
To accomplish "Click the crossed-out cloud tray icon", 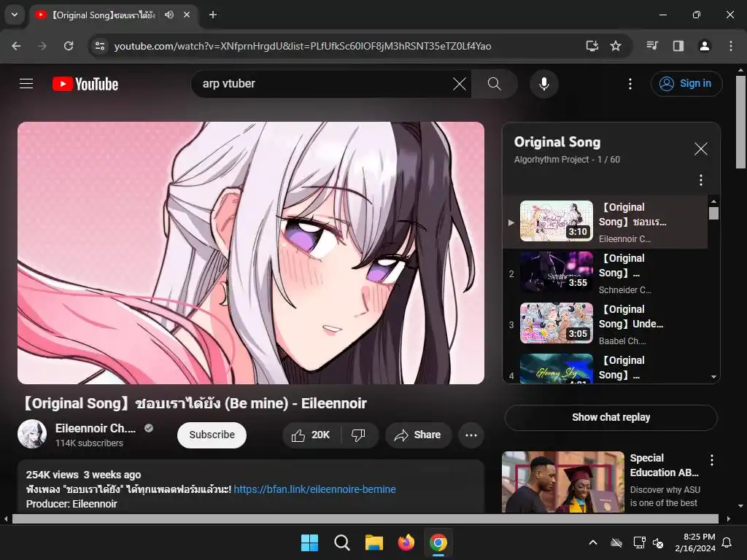I will tap(616, 542).
